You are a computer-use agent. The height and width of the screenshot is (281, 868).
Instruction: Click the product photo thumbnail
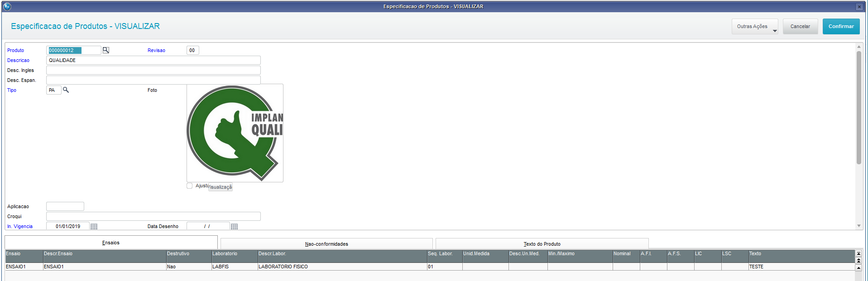tap(235, 133)
